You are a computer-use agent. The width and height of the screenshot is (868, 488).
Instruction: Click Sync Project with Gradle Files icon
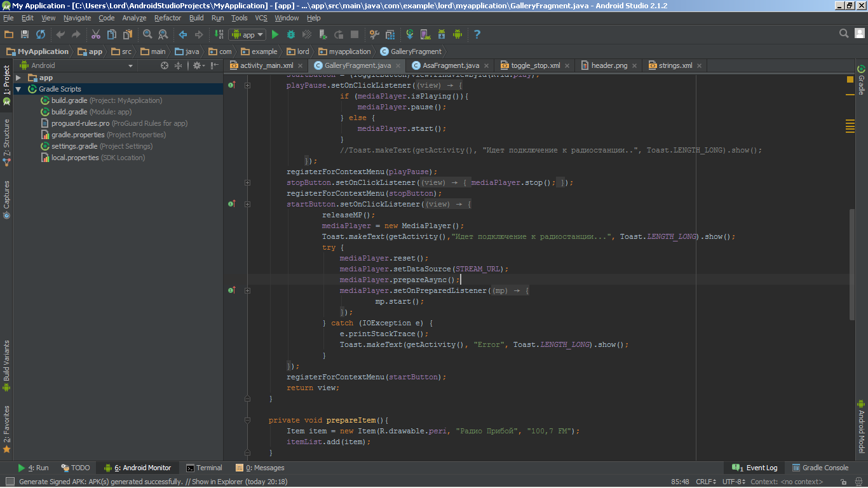tap(410, 34)
